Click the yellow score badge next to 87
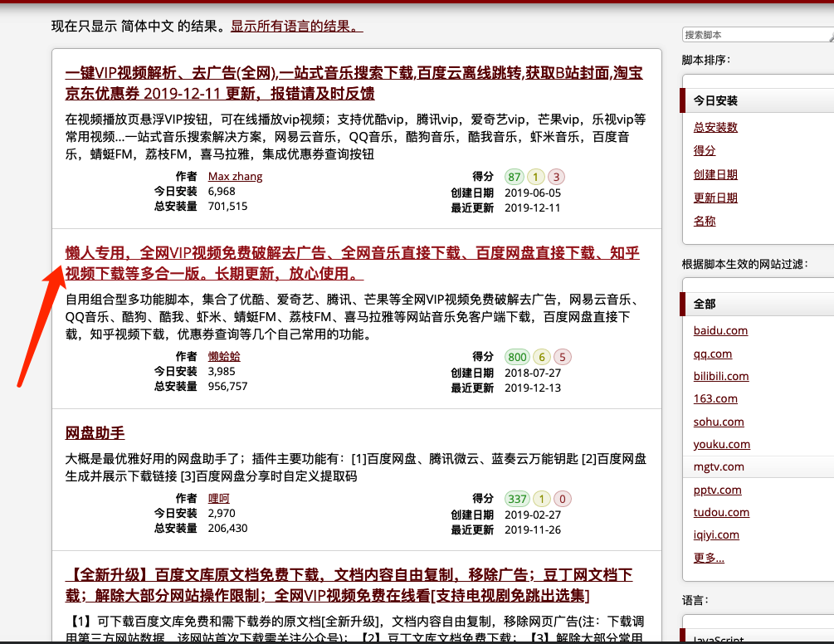 tap(535, 177)
